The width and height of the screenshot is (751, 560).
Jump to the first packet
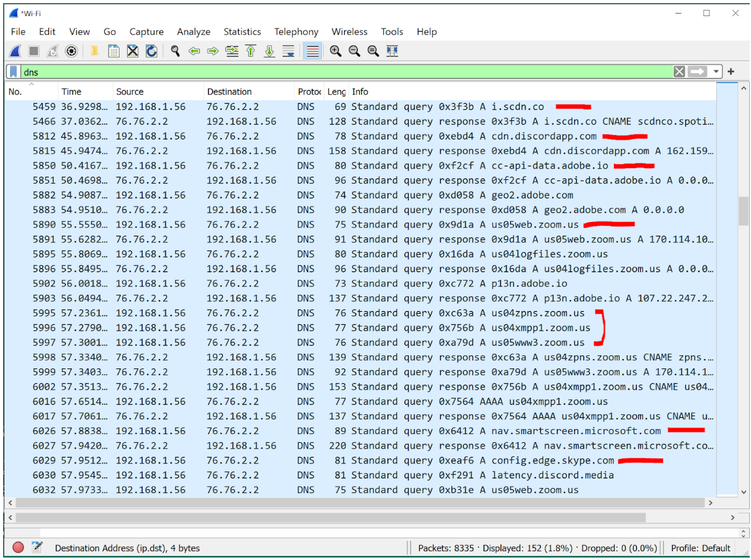coord(251,51)
